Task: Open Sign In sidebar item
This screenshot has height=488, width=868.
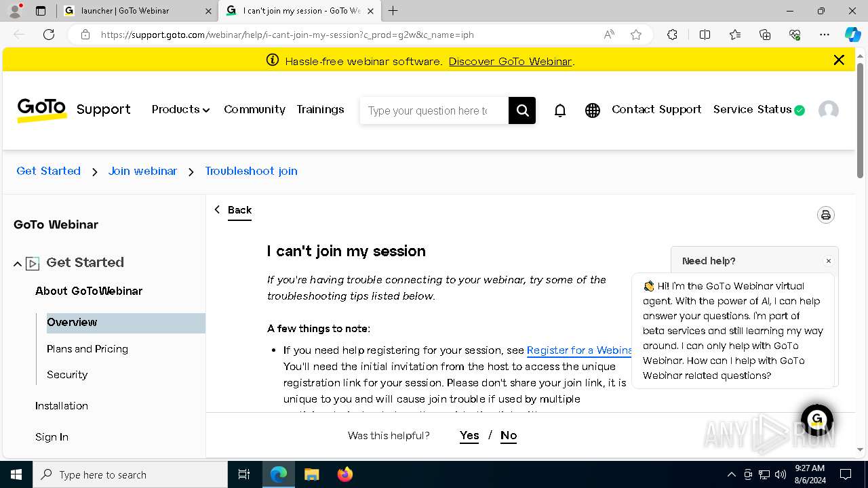Action: [x=52, y=437]
